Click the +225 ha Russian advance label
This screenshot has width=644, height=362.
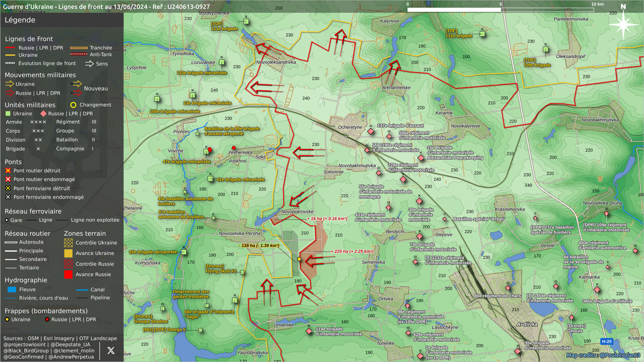(x=352, y=251)
